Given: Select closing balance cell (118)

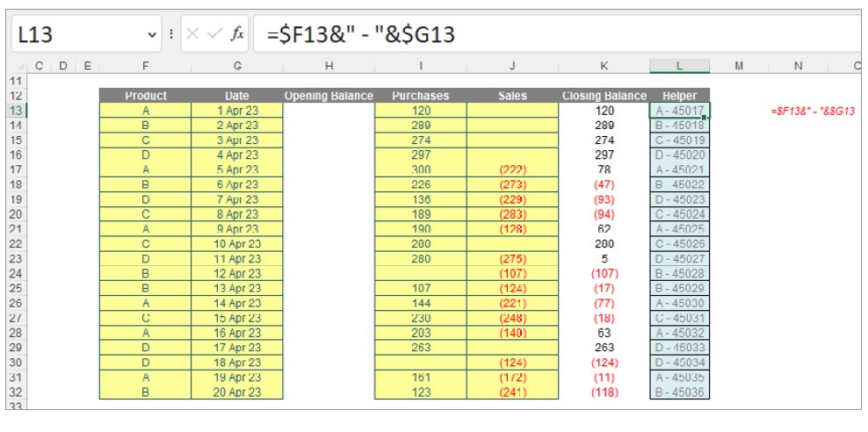Looking at the screenshot, I should 604,392.
